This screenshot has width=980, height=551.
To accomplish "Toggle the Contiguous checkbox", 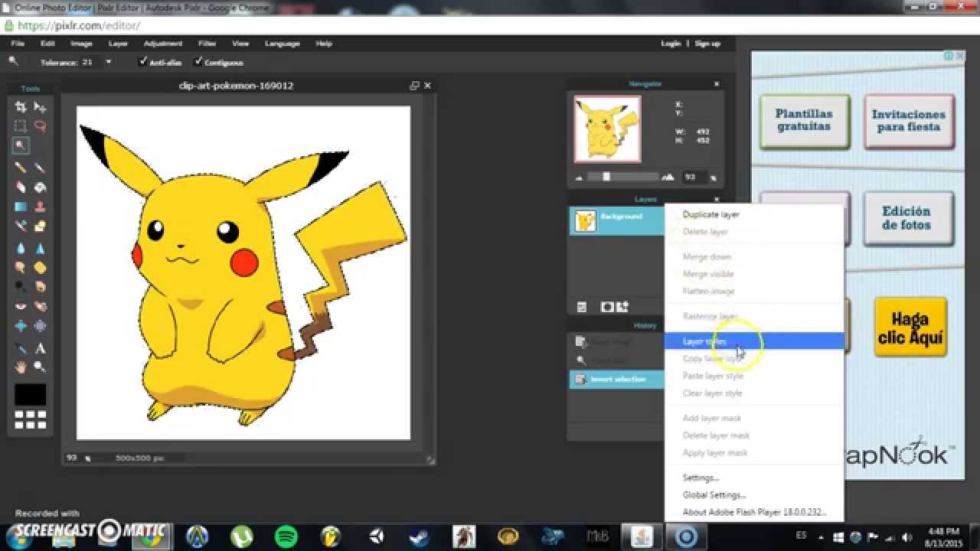I will tap(199, 62).
